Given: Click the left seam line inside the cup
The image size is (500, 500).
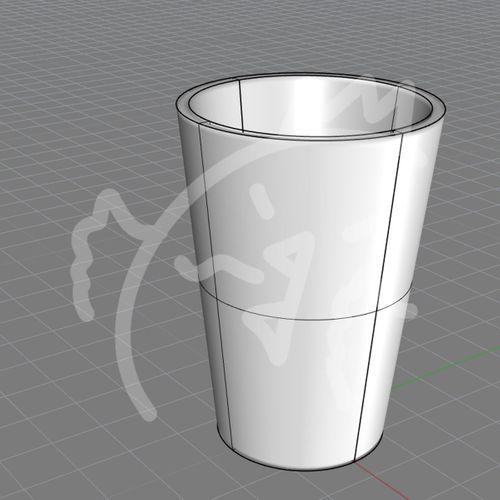Looking at the screenshot, I should [241, 105].
